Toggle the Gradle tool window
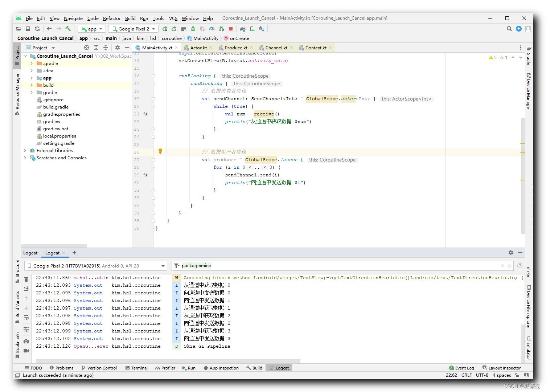This screenshot has height=392, width=546. point(529,56)
